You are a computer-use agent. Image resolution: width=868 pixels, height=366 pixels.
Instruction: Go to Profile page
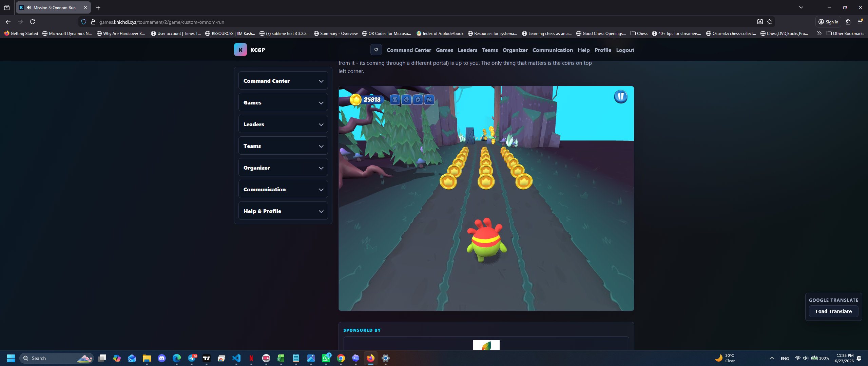click(603, 50)
